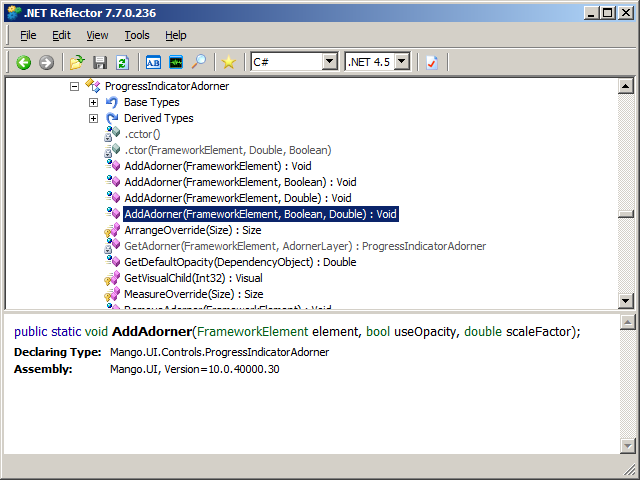Viewport: 640px width, 480px height.
Task: Click the Forward navigation arrow
Action: 46,62
